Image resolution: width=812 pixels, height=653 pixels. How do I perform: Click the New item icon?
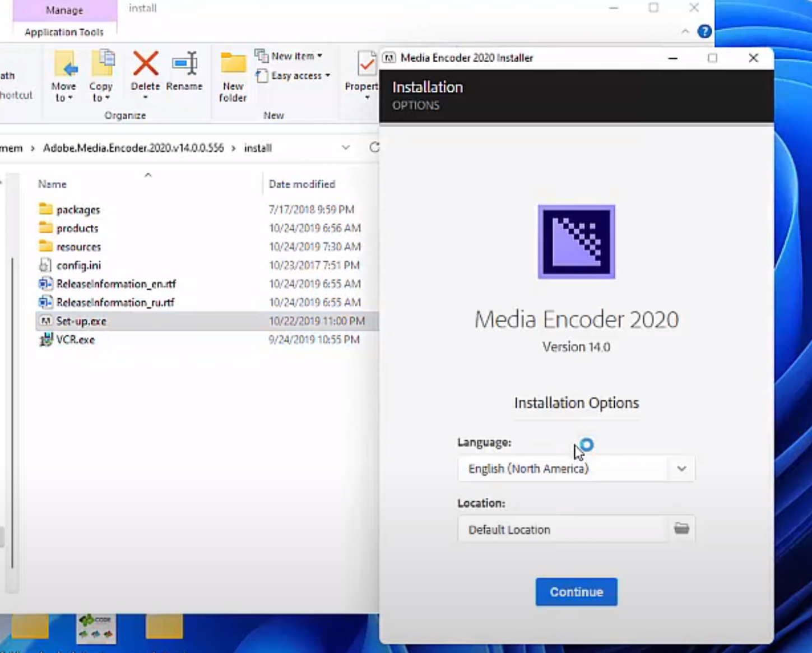(x=261, y=55)
